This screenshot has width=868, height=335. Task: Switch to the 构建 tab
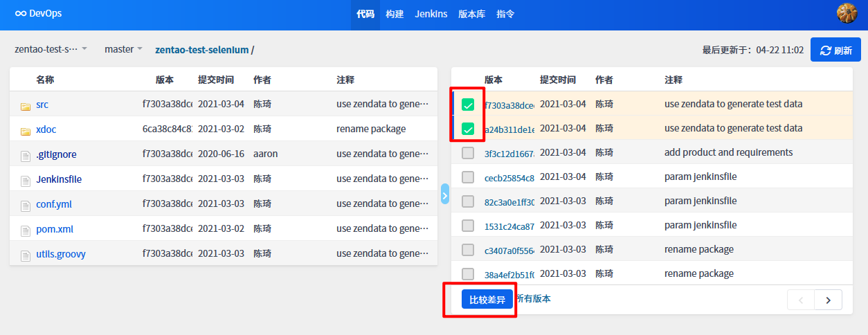coord(395,14)
